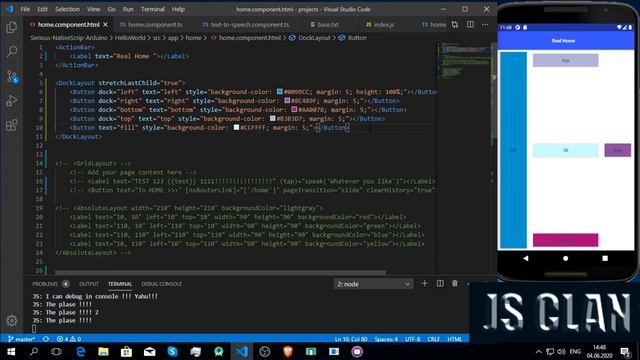The width and height of the screenshot is (640, 360).
Task: Tap the magenta 'bottom' button in emulator
Action: coord(565,240)
